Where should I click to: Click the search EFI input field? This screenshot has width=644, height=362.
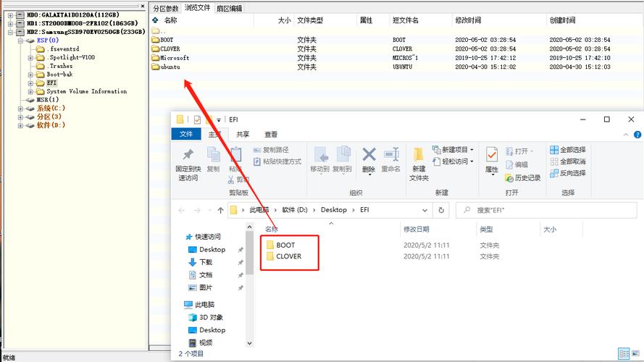coord(546,210)
